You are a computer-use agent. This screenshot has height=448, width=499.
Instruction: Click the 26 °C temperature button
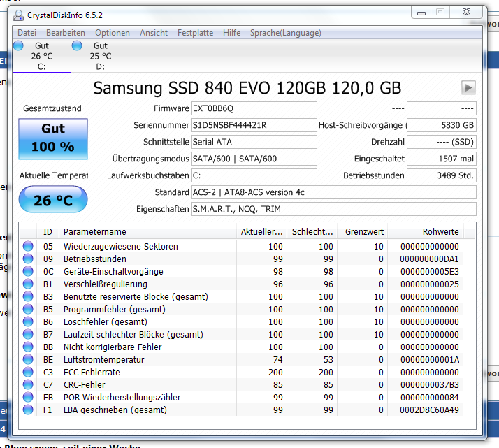coord(53,199)
